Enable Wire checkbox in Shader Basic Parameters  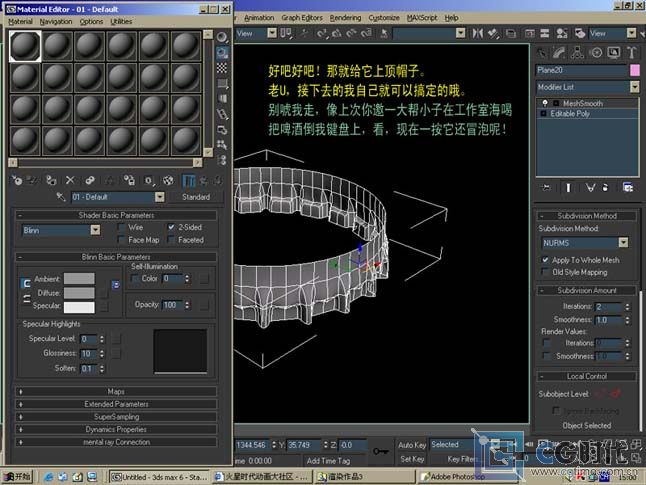122,227
